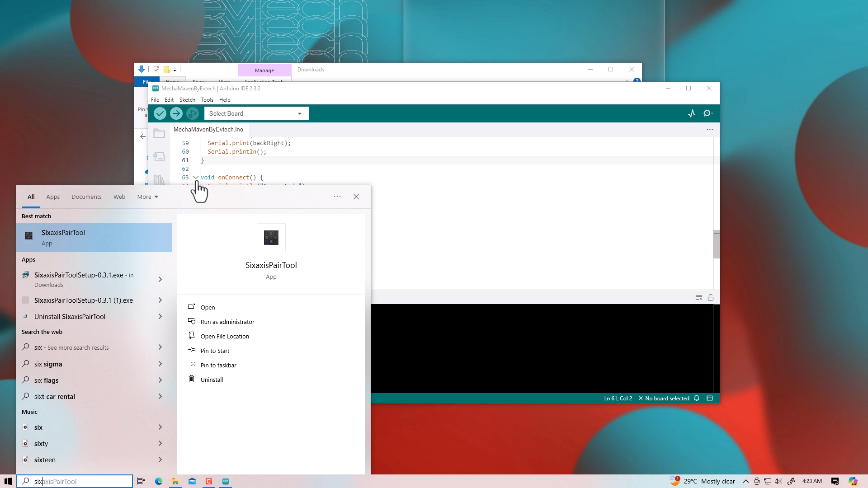Open search panel options three-dots
Viewport: 868px width, 488px height.
click(337, 197)
